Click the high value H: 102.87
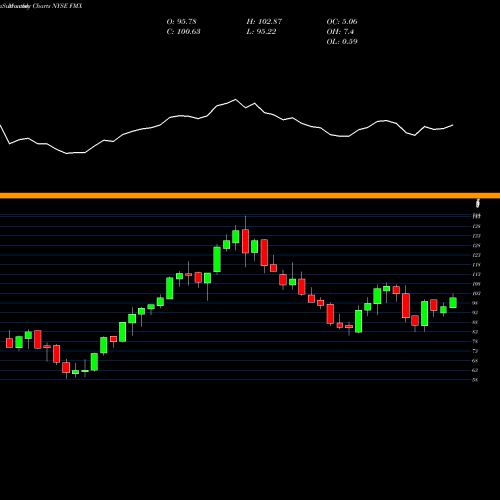This screenshot has width=500, height=500. (x=264, y=22)
